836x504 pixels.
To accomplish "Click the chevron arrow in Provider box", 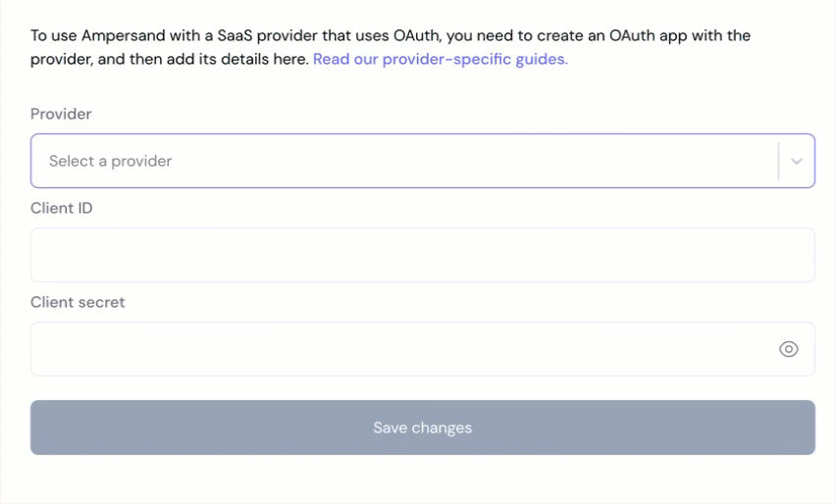I will coord(797,161).
